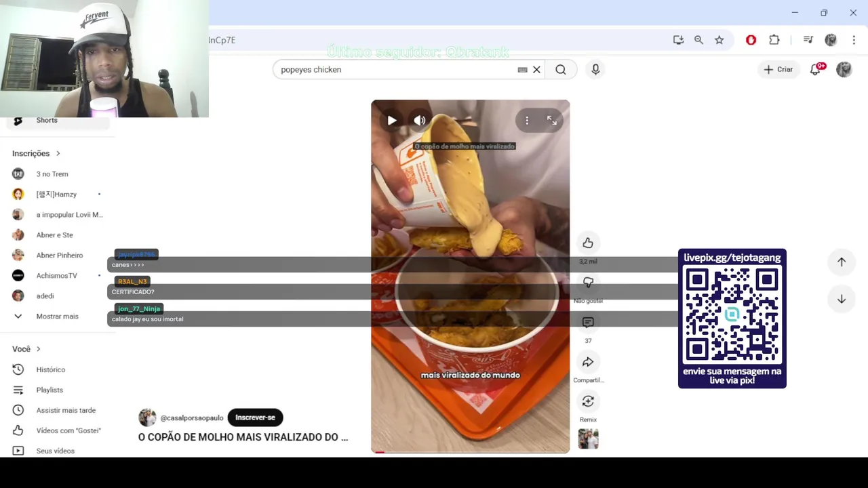
Task: Dislike the Short (Não gostei)
Action: point(588,282)
